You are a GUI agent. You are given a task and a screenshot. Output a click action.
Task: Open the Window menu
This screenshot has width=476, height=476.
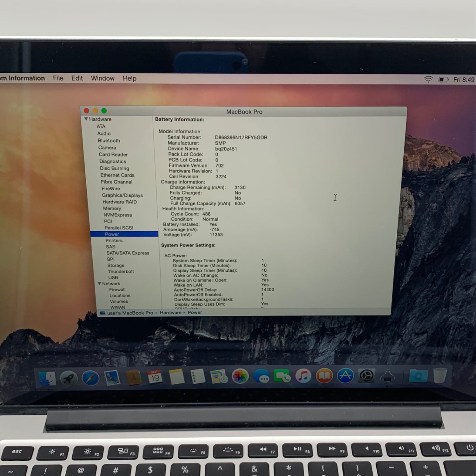point(102,78)
